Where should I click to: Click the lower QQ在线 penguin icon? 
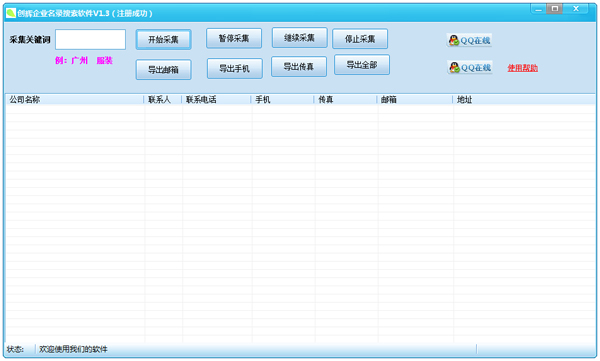click(454, 68)
